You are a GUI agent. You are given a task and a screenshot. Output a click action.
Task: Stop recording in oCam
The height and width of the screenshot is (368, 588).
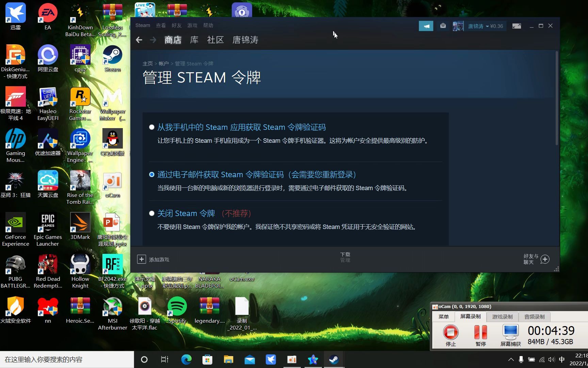coord(451,335)
